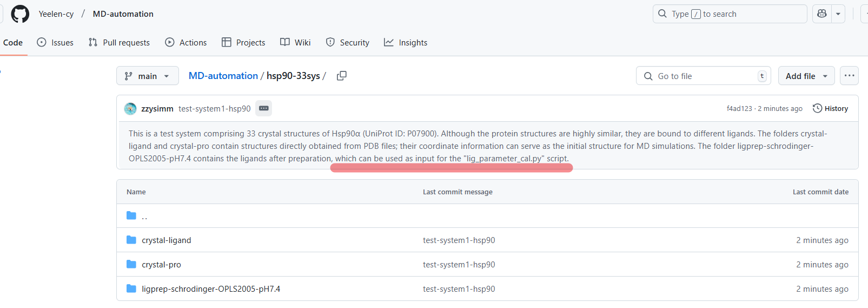Click the Go to file search field
Viewport: 868px width, 308px height.
point(703,76)
